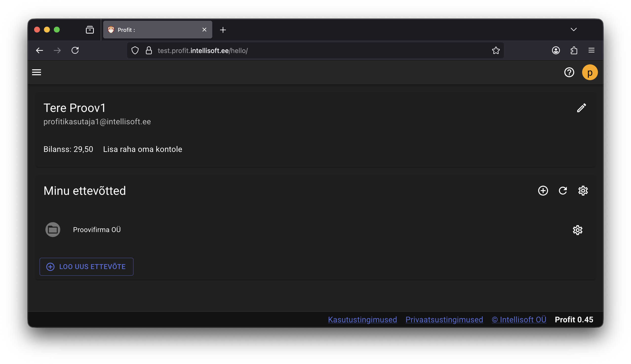Open Minu ettevõtted settings gear
Screen dimensions: 631x364
(x=583, y=191)
